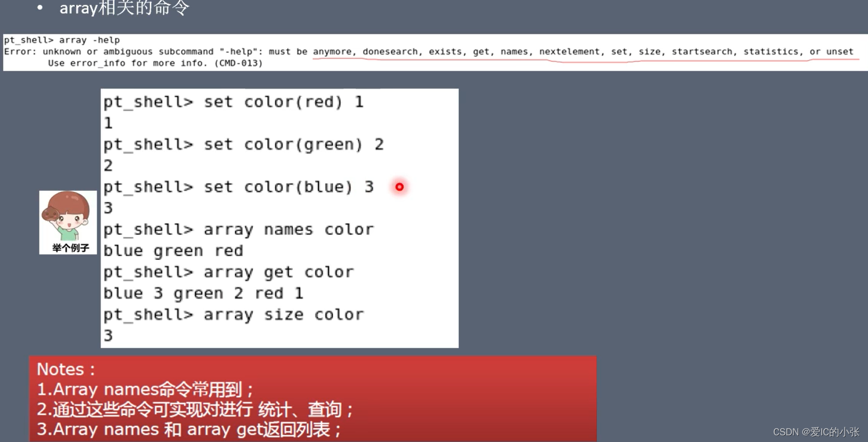The width and height of the screenshot is (868, 442).
Task: Click the output 'blue green red'
Action: pos(173,251)
